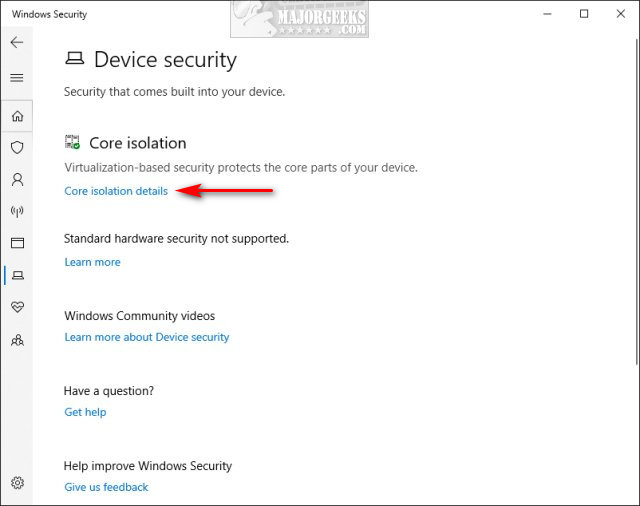This screenshot has width=640, height=506.
Task: Open Account protection person icon
Action: tap(16, 180)
